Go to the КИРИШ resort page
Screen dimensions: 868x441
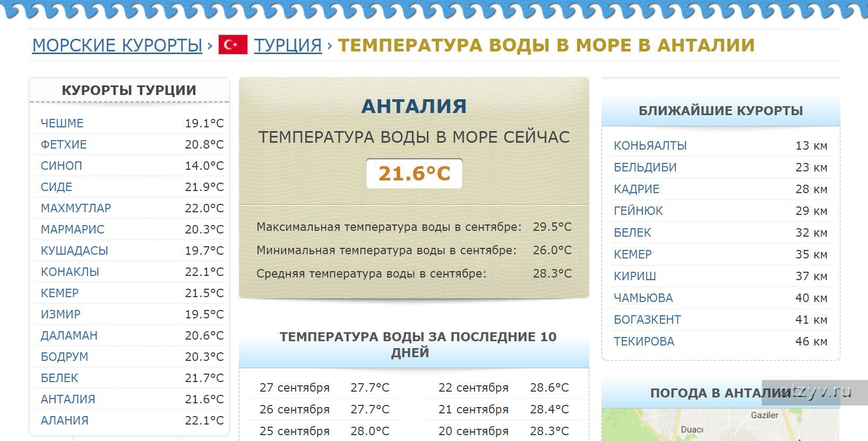point(635,276)
